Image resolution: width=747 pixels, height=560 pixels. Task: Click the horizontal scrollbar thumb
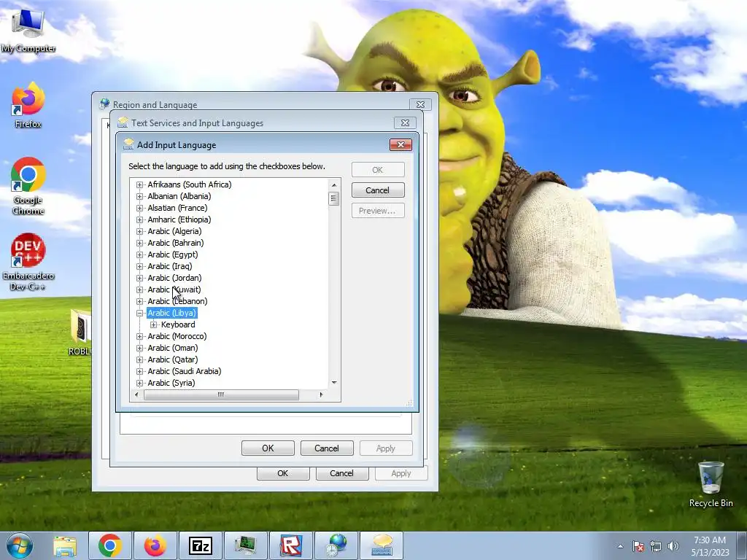221,394
